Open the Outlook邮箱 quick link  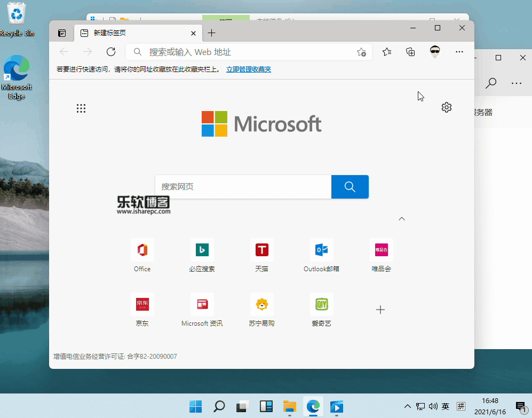point(321,249)
